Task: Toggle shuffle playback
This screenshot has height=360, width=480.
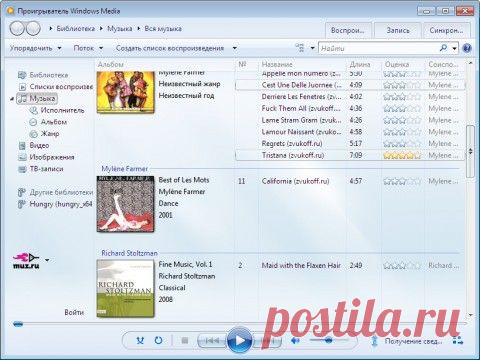Action: click(x=140, y=340)
